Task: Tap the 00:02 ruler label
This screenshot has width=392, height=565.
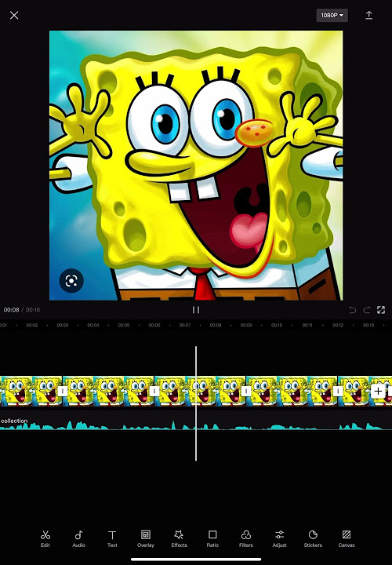Action: coord(32,325)
